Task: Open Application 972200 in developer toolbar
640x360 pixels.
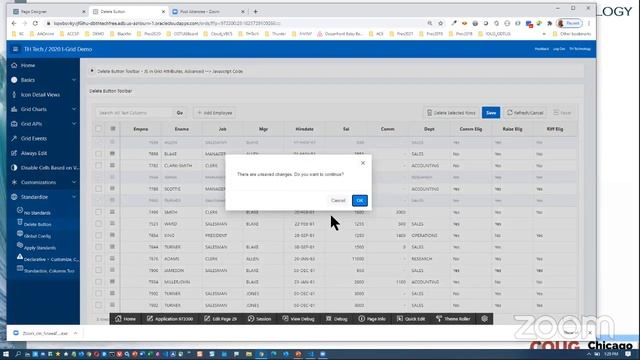Action: point(170,319)
